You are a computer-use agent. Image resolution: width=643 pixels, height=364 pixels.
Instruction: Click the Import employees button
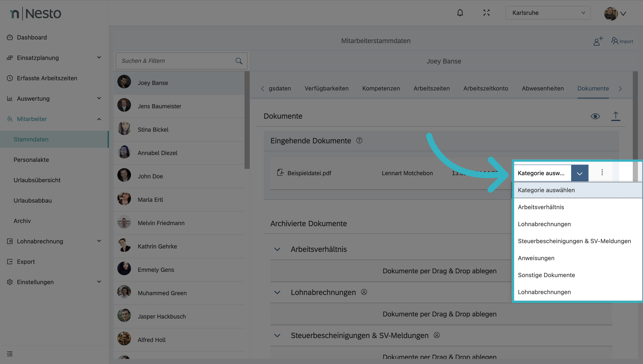[622, 41]
